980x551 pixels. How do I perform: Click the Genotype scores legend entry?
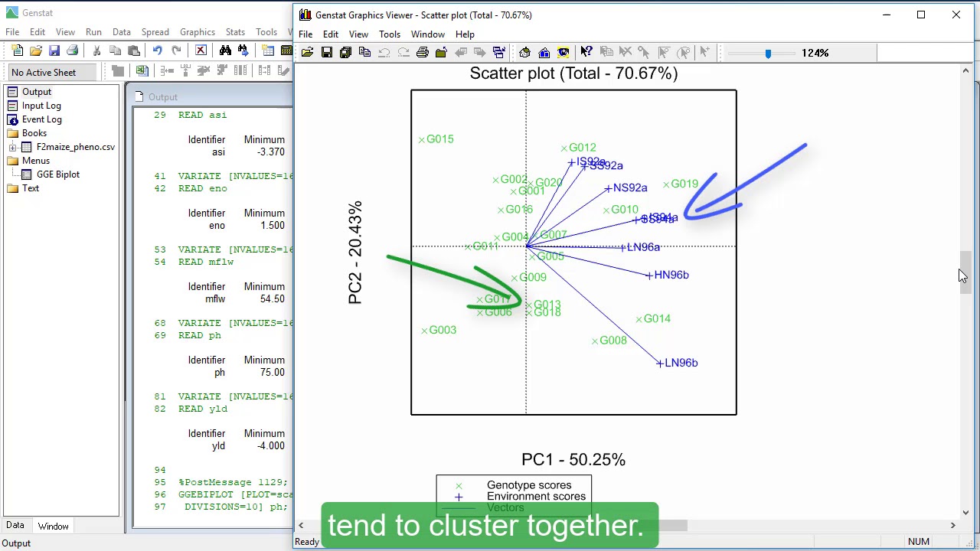click(529, 485)
